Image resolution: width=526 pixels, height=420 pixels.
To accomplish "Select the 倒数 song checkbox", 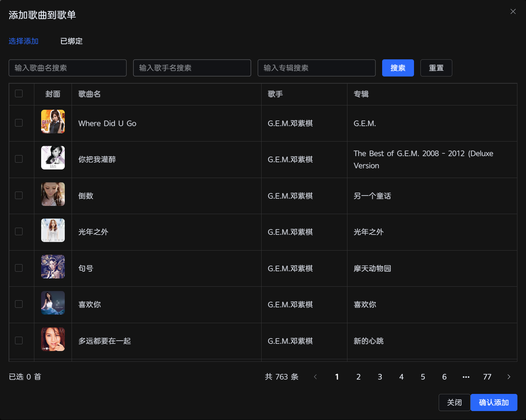I will pyautogui.click(x=19, y=196).
